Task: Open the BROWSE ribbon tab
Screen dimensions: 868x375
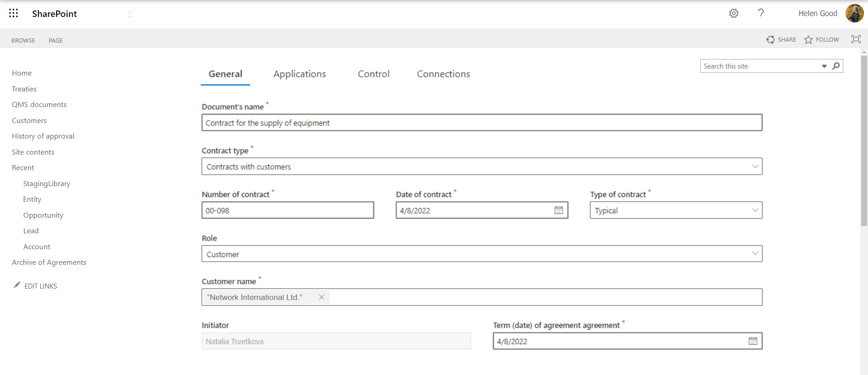Action: coord(23,40)
